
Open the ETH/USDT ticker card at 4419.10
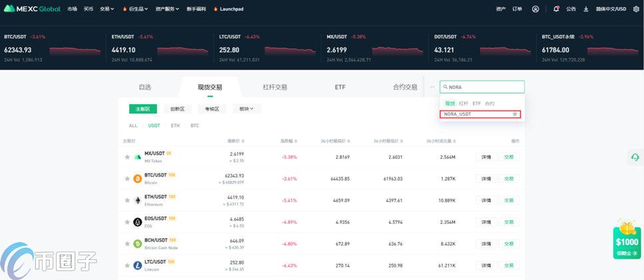160,48
